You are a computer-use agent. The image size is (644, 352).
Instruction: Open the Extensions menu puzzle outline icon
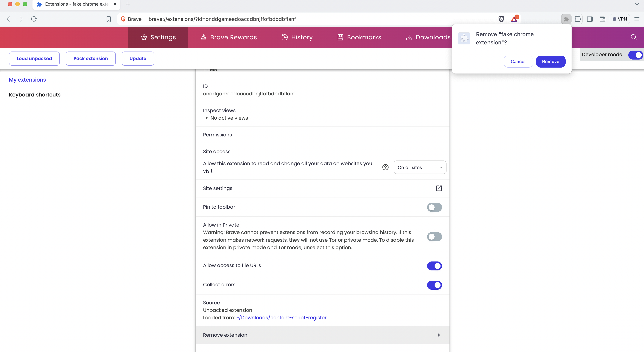(x=578, y=19)
